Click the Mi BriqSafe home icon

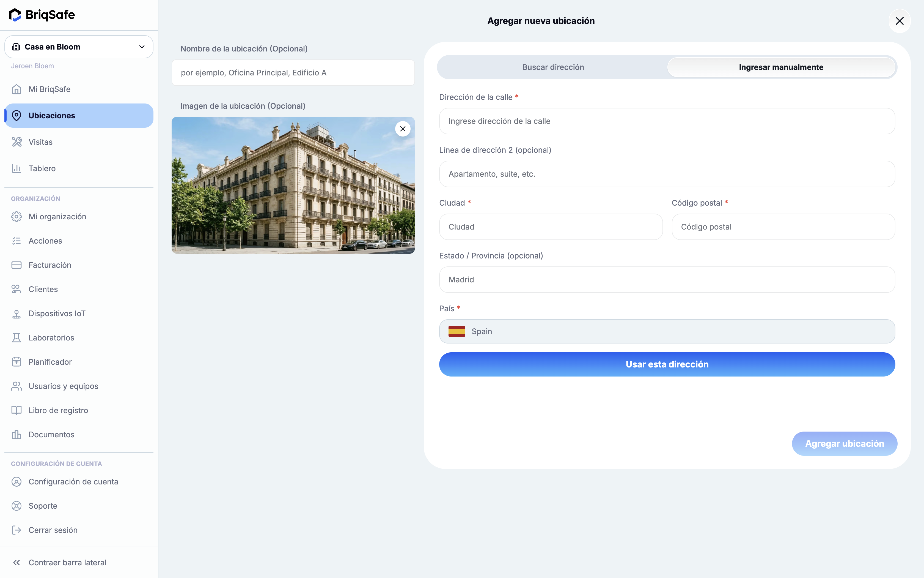(16, 89)
